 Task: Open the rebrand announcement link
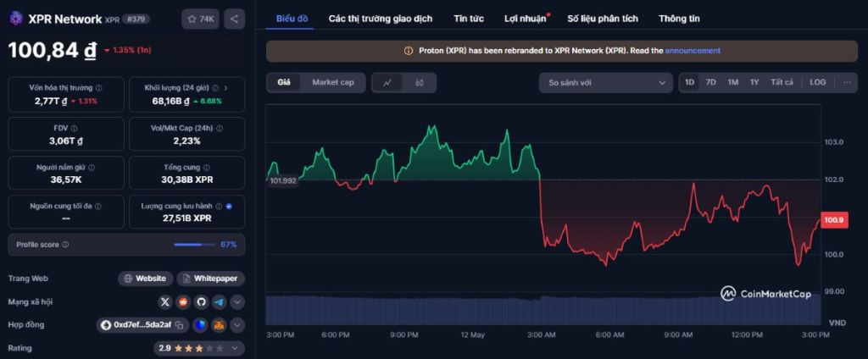693,51
